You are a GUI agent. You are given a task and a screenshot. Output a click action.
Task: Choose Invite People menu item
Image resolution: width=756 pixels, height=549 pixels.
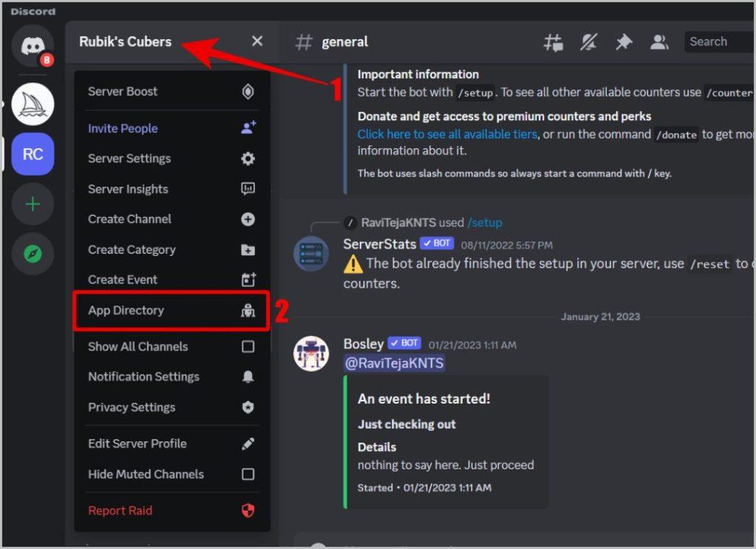pyautogui.click(x=172, y=128)
